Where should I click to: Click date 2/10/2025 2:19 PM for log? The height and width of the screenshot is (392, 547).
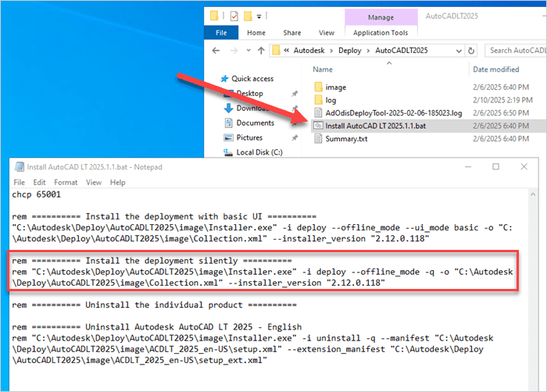[502, 100]
